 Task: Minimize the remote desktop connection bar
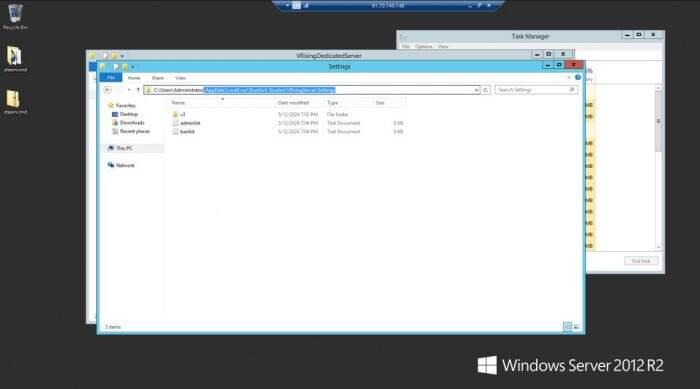click(470, 6)
